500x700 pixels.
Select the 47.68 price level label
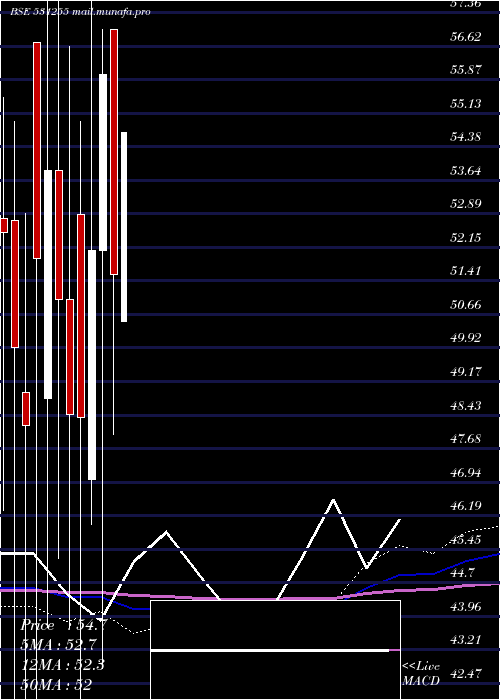[465, 439]
